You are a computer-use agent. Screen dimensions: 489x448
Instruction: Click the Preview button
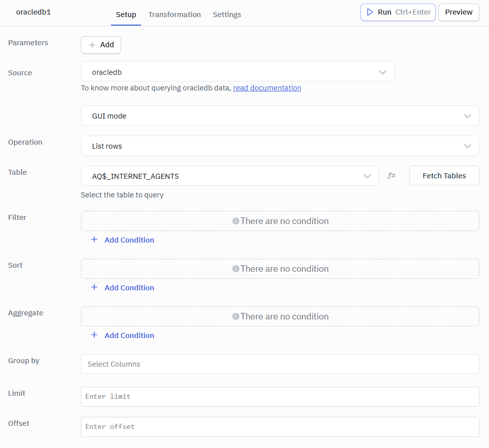[459, 13]
